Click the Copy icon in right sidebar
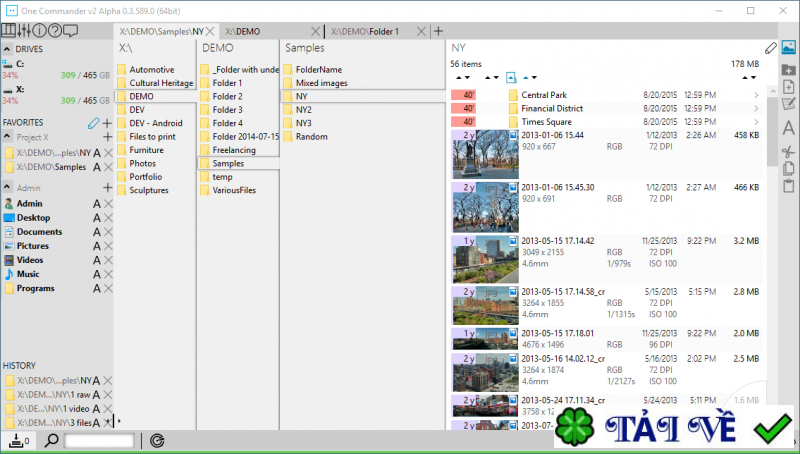Viewport: 800px width, 454px height. tap(788, 168)
